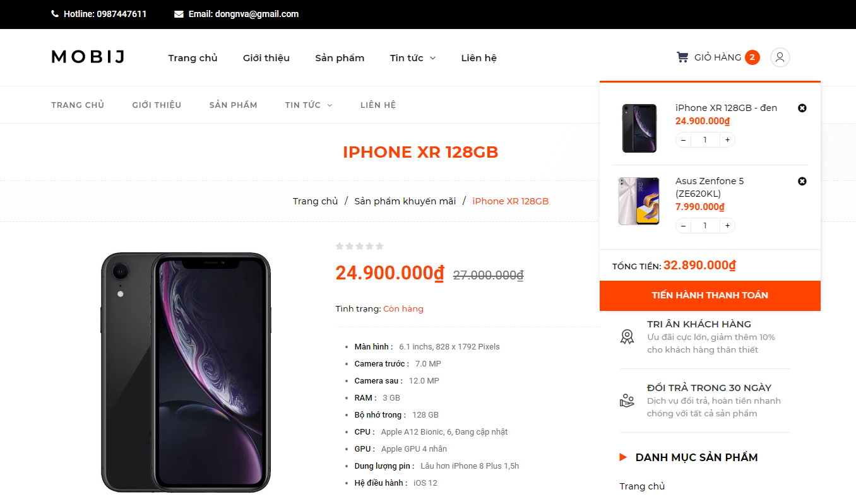The image size is (856, 504).
Task: Open iPhone XR thumbnail in cart
Action: coord(639,128)
